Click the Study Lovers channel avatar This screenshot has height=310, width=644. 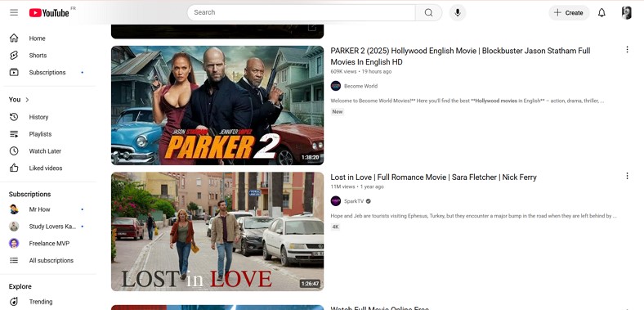(x=14, y=227)
